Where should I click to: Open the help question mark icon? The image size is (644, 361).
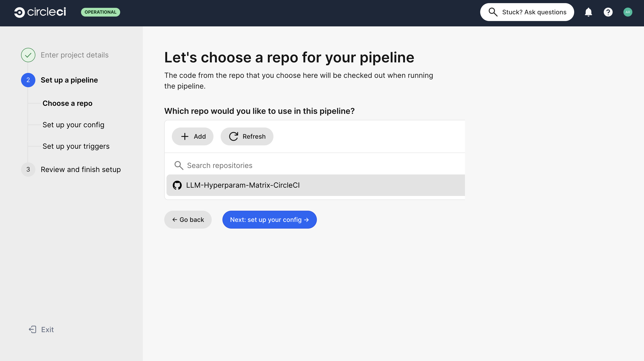point(608,12)
